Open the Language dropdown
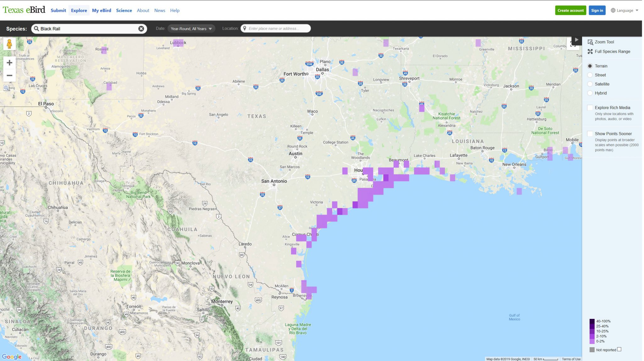This screenshot has width=644, height=361. pos(624,10)
